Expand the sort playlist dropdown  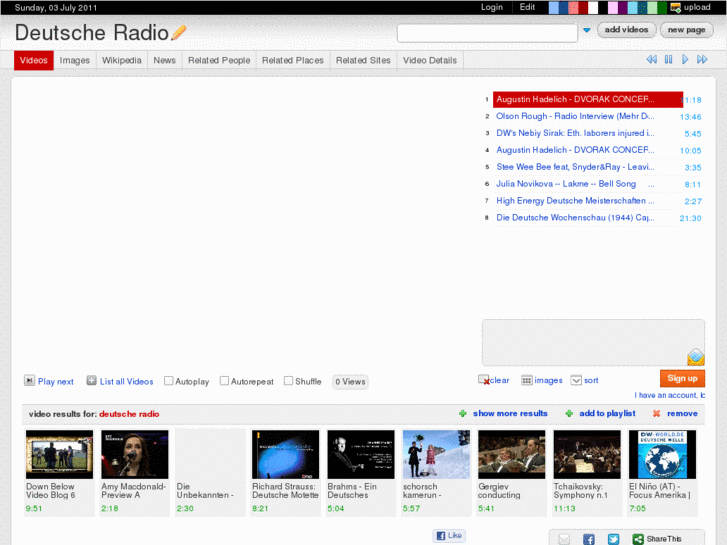(576, 380)
